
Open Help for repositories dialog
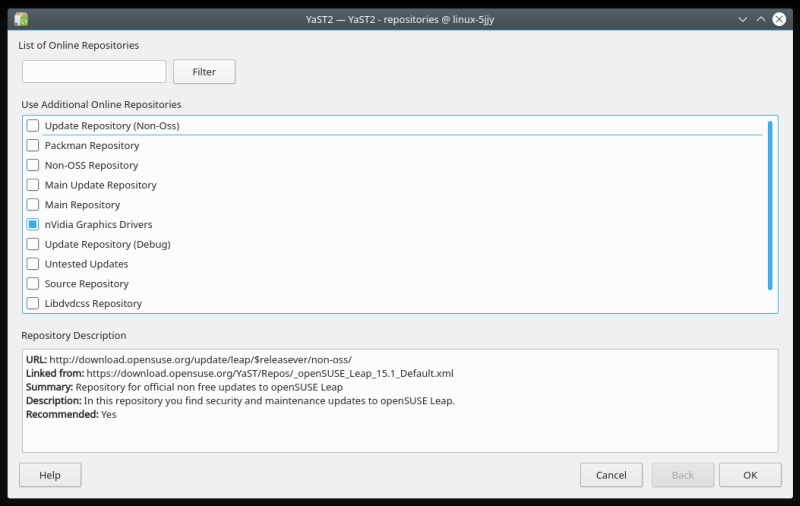[x=50, y=475]
